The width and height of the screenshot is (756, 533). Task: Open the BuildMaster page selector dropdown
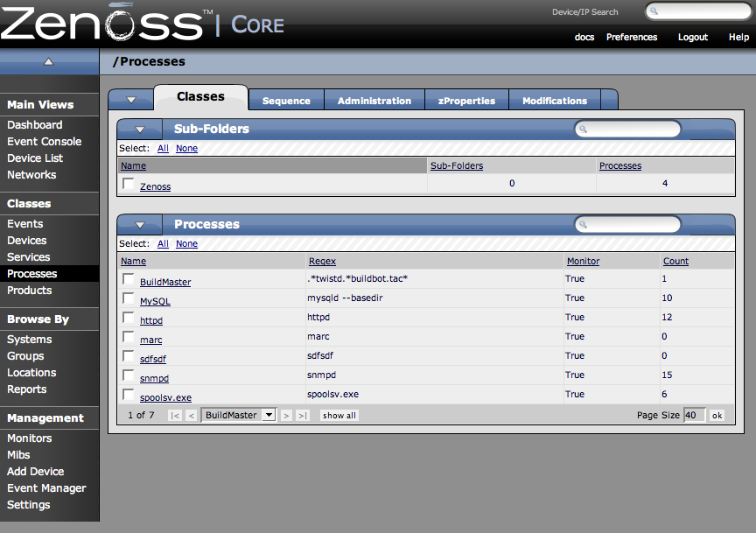[239, 415]
